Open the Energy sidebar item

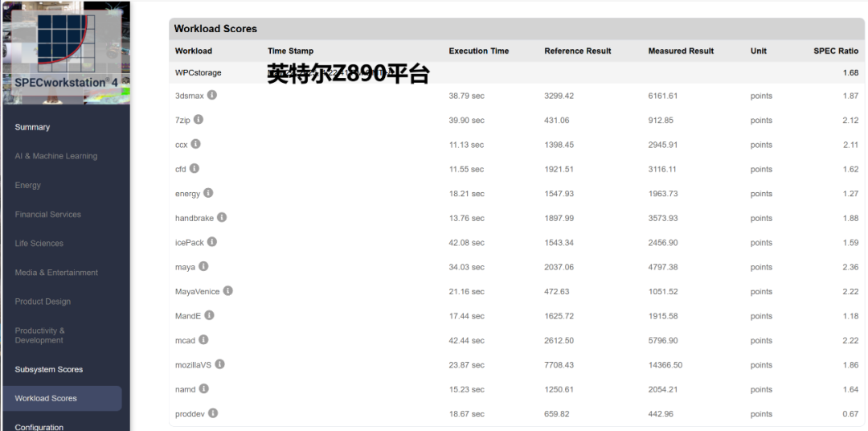pos(27,185)
